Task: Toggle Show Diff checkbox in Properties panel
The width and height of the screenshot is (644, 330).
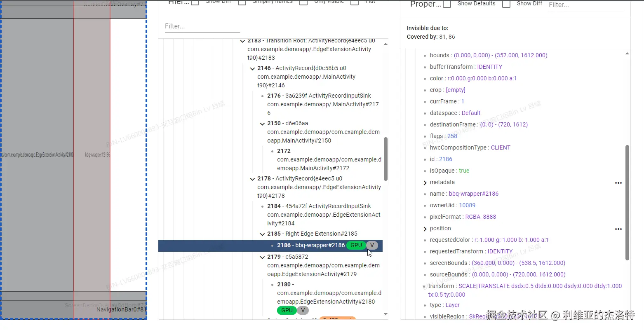Action: tap(506, 4)
